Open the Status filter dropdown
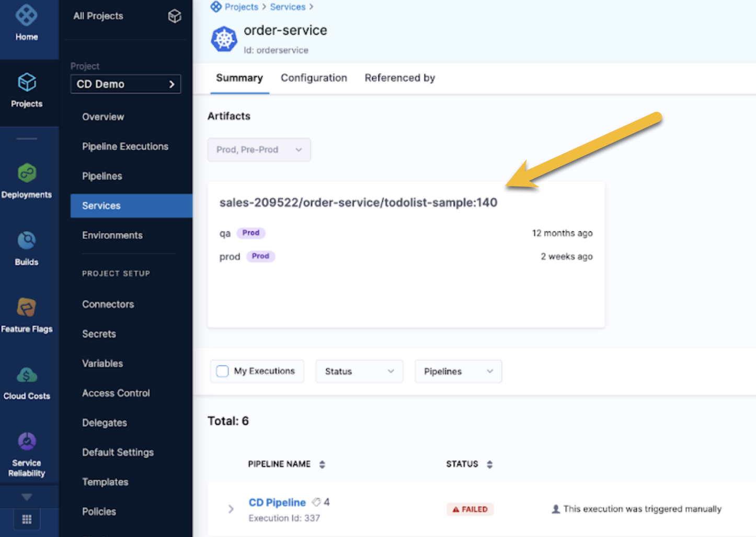Image resolution: width=756 pixels, height=537 pixels. 359,371
